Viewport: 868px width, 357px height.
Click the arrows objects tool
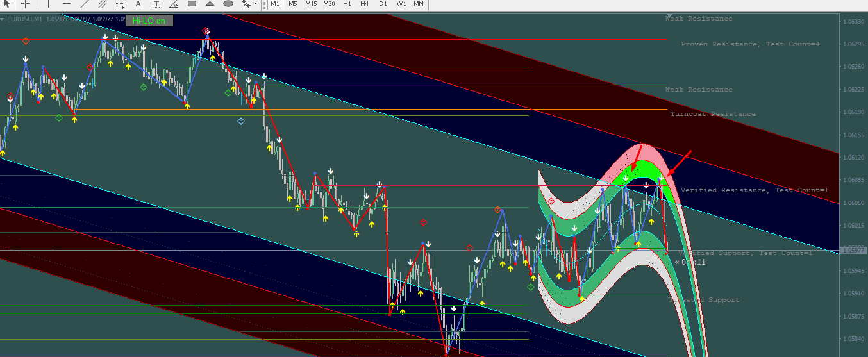pyautogui.click(x=245, y=4)
